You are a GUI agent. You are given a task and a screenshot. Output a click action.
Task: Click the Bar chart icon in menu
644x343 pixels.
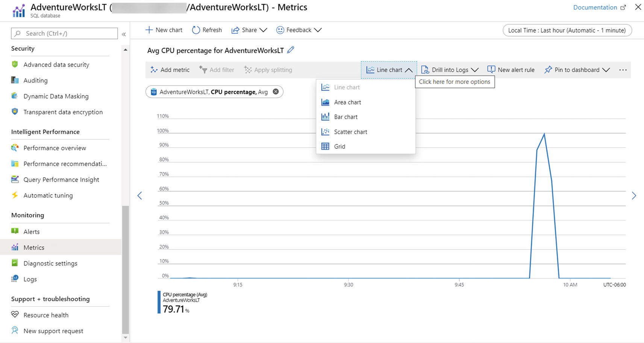click(x=325, y=117)
